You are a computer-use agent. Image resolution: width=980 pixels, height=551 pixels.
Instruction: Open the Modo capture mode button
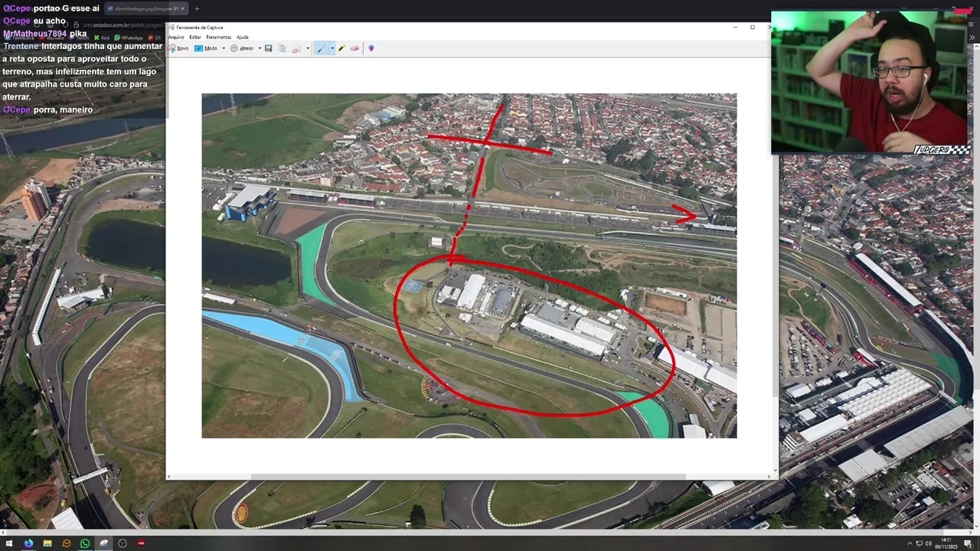pos(206,48)
